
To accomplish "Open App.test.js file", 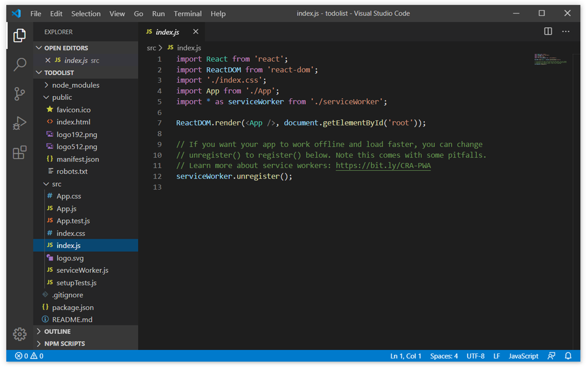I will (x=86, y=220).
